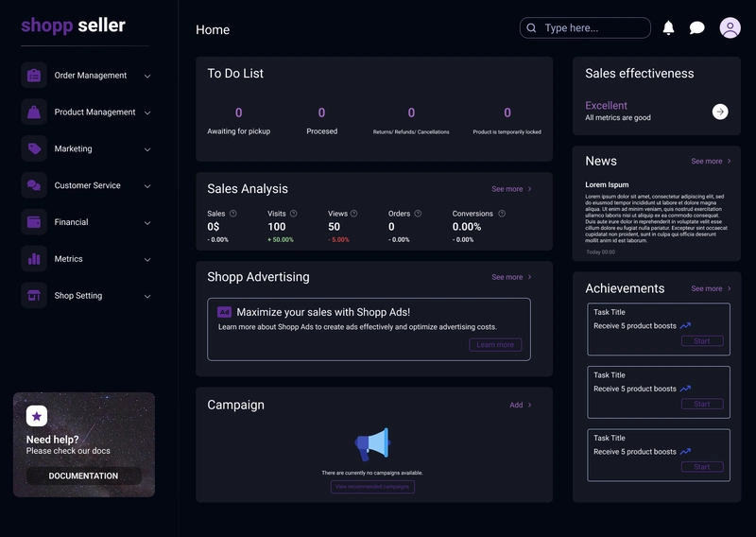Click View recommended campaigns button
756x537 pixels.
372,486
